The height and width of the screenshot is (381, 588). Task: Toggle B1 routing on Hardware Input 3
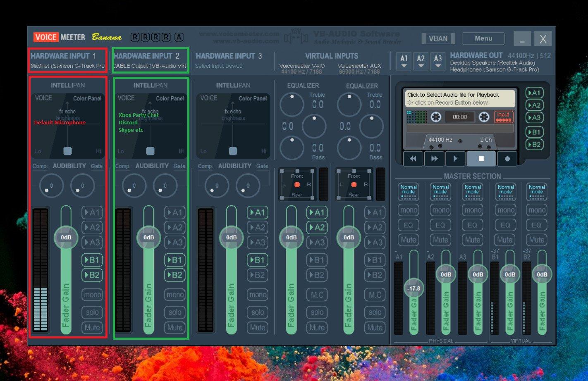click(x=257, y=260)
